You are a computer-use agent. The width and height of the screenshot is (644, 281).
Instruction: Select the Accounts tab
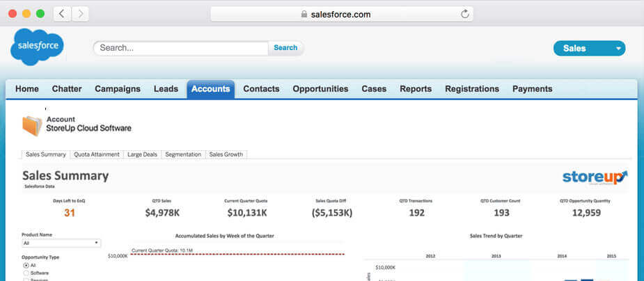click(211, 89)
